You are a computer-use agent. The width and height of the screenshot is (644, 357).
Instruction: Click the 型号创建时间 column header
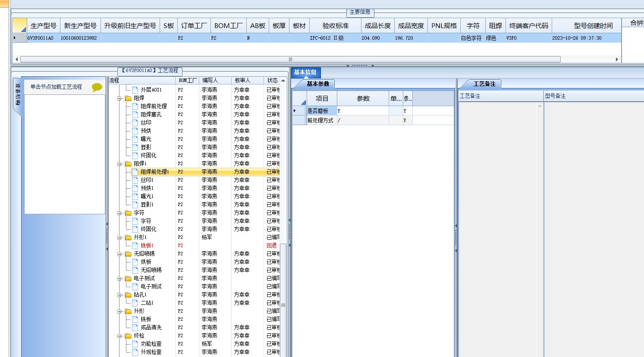coord(587,25)
